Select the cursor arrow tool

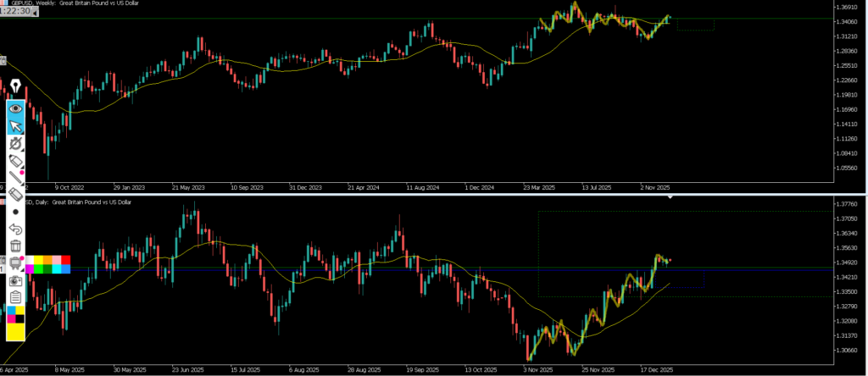(15, 127)
